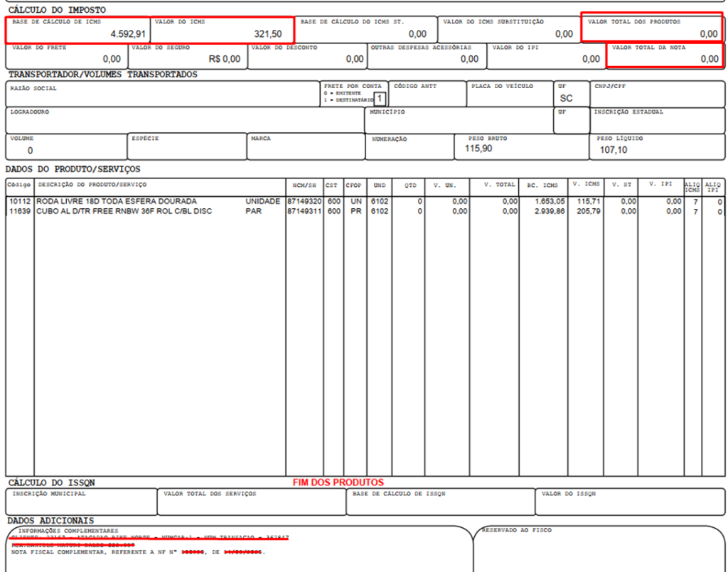The height and width of the screenshot is (572, 728).
Task: Click the Valor Total dos Serviços field
Action: click(x=252, y=502)
